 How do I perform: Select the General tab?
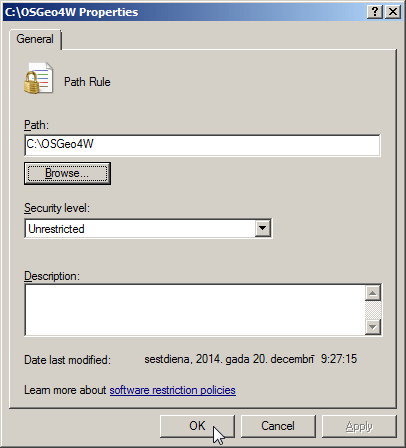point(35,39)
